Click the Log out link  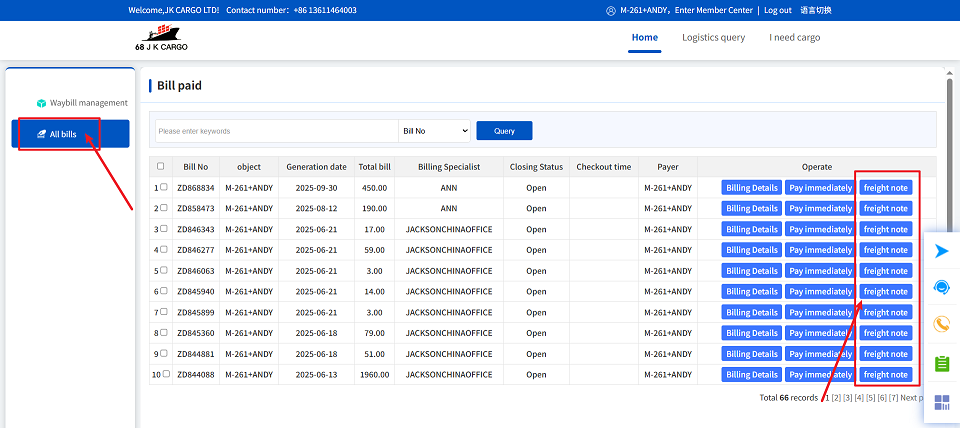777,10
